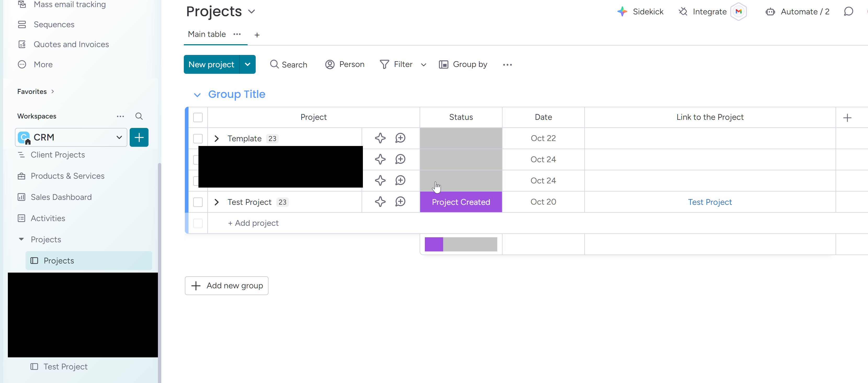Click the Person filter icon
The image size is (868, 383).
pyautogui.click(x=330, y=64)
